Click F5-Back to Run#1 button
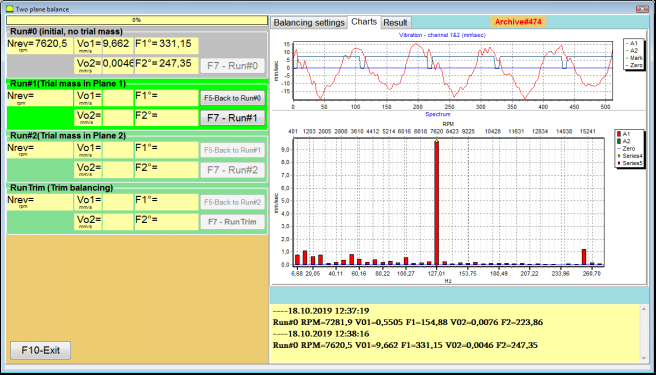This screenshot has height=375, width=656. coord(232,150)
